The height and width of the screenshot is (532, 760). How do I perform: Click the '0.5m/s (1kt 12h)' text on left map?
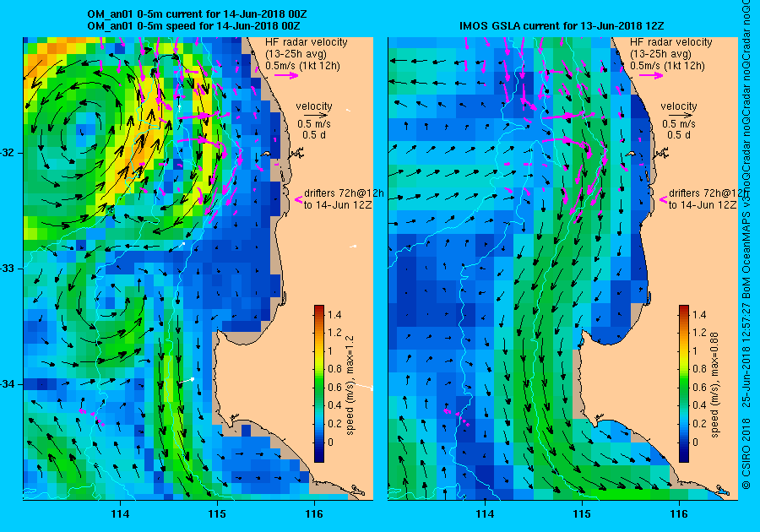pyautogui.click(x=302, y=66)
